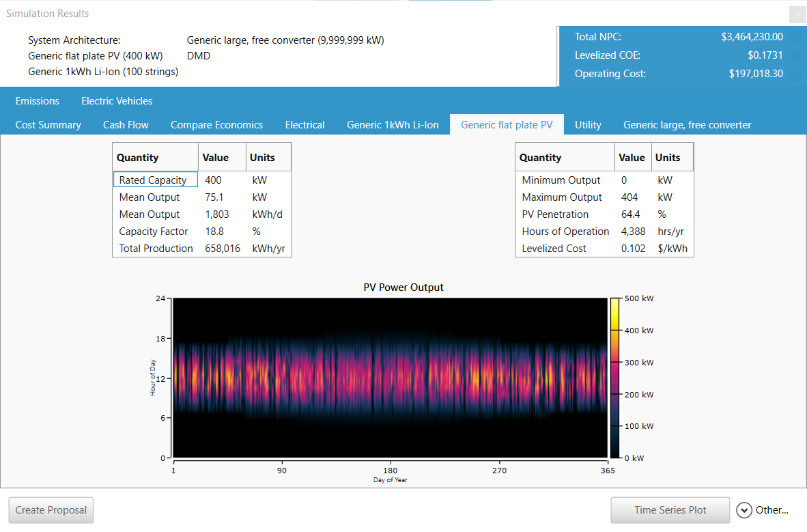Open the Generic 1kWh Li-Ion tab
807x532 pixels.
pyautogui.click(x=393, y=124)
